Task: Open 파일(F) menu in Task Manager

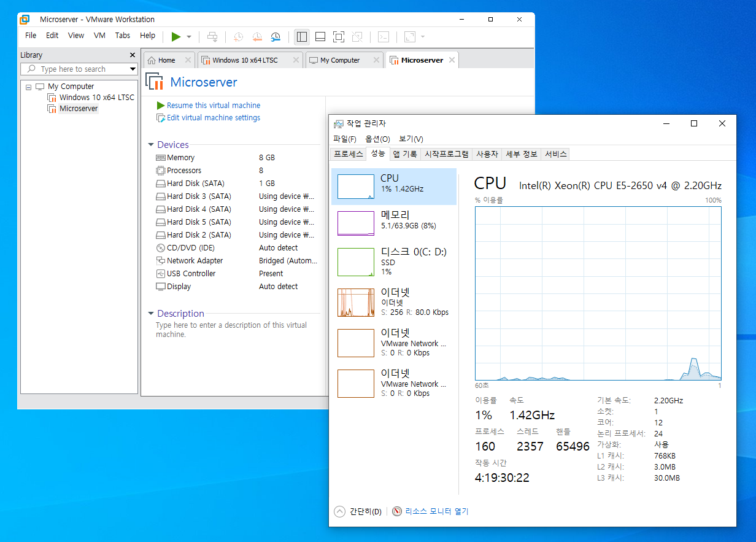Action: pos(345,139)
